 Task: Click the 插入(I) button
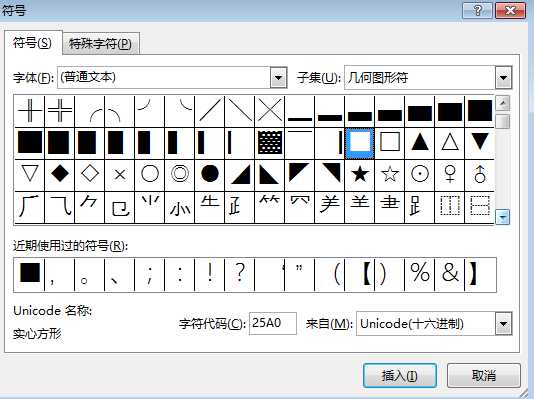(x=399, y=376)
